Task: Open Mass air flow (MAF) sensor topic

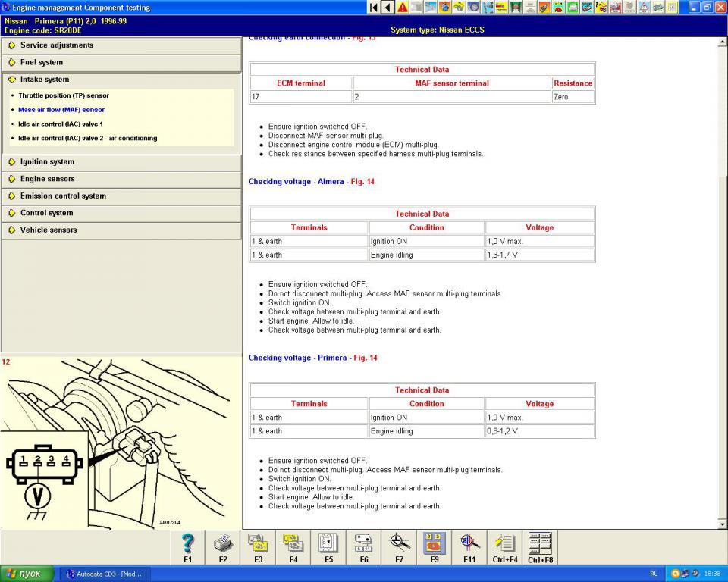Action: tap(61, 110)
